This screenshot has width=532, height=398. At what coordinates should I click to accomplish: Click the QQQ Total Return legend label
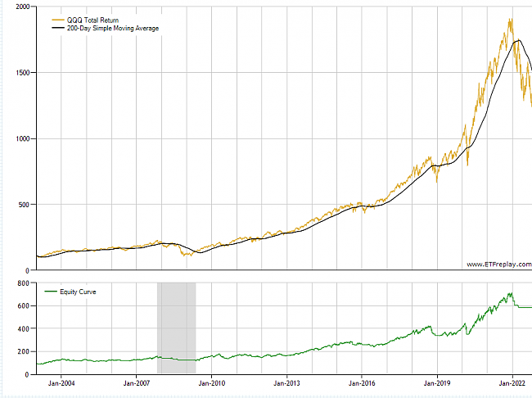92,20
